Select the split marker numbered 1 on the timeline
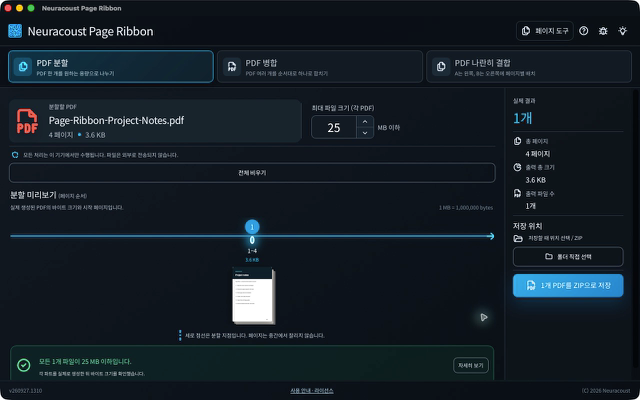The width and height of the screenshot is (640, 400). pos(252,227)
